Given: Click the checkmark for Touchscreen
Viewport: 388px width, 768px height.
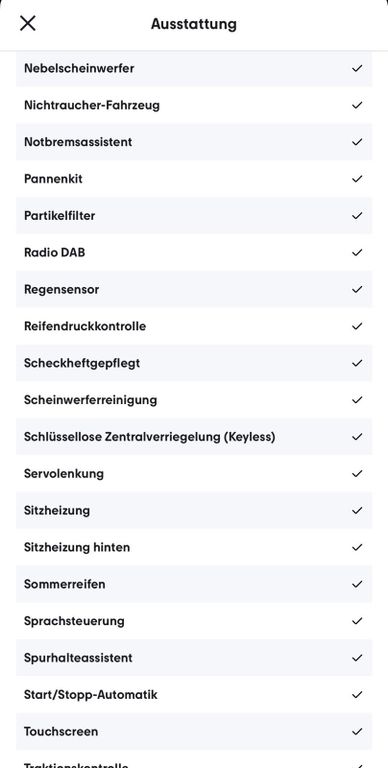Looking at the screenshot, I should pyautogui.click(x=357, y=731).
